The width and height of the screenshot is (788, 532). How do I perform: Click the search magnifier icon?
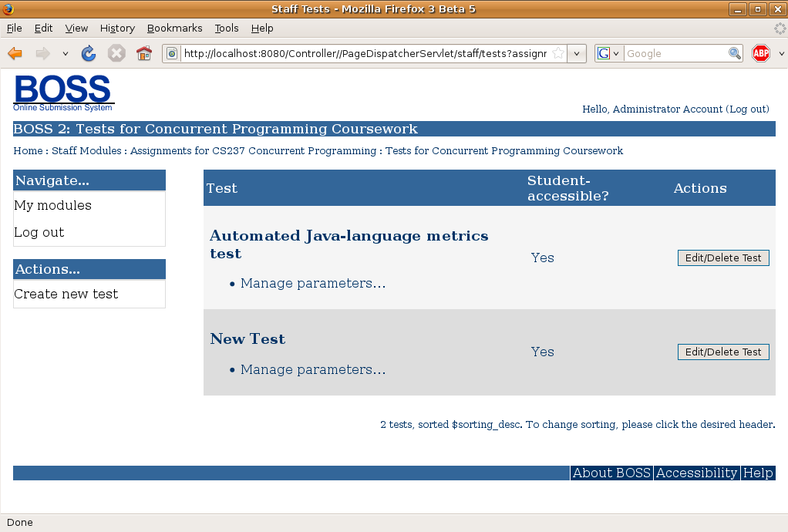[735, 53]
